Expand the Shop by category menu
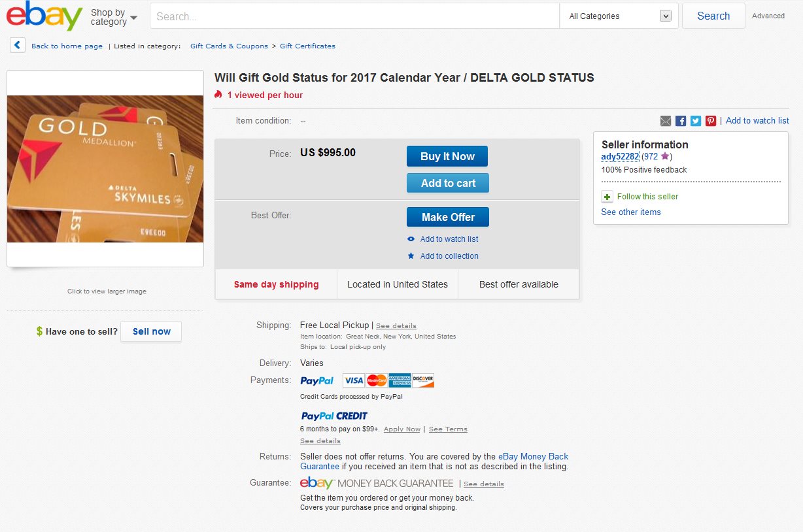 coord(114,17)
